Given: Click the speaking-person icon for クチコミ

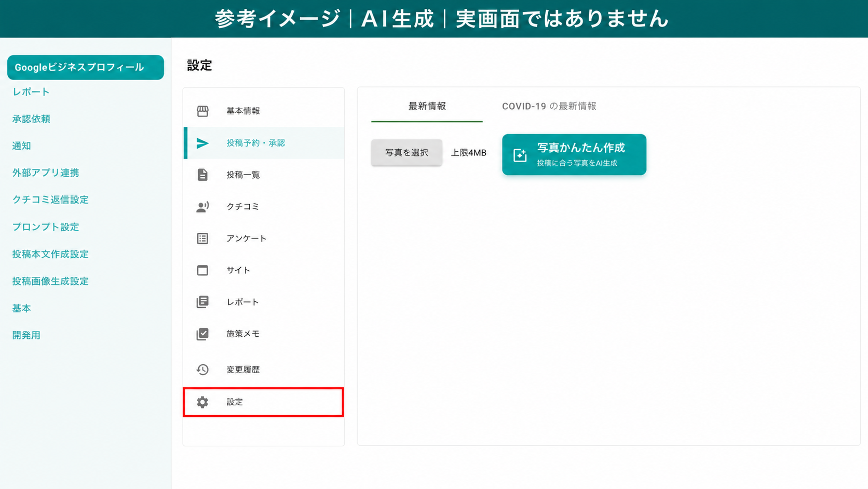Looking at the screenshot, I should (202, 207).
